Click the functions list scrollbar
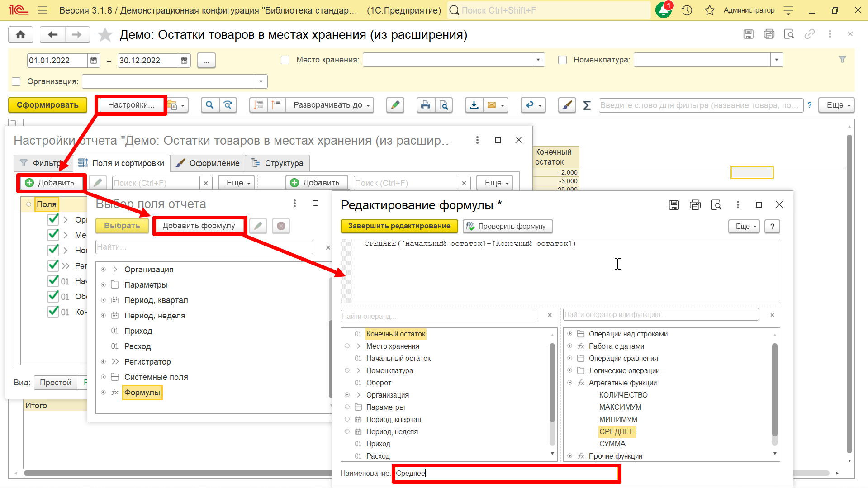The width and height of the screenshot is (868, 488). pyautogui.click(x=774, y=390)
